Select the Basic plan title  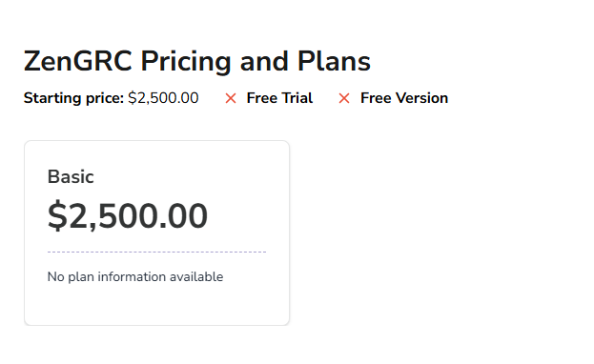pyautogui.click(x=71, y=176)
